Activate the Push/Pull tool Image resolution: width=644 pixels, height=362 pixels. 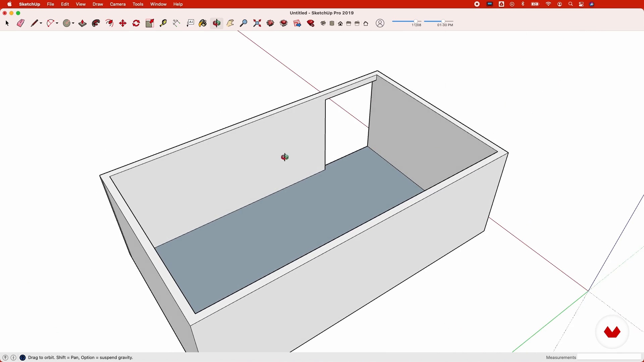(x=83, y=23)
